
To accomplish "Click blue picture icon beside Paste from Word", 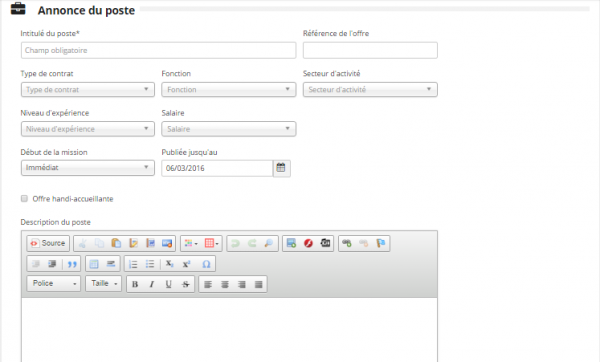I will coord(167,243).
